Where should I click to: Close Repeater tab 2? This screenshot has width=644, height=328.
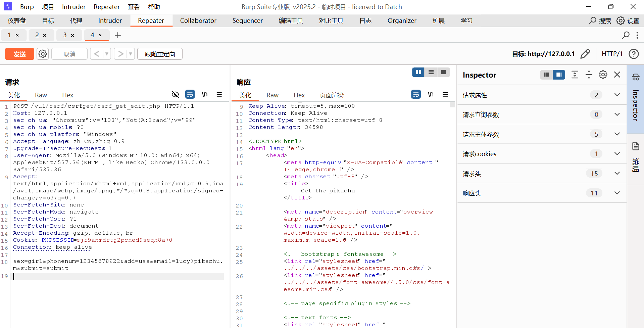(x=45, y=35)
